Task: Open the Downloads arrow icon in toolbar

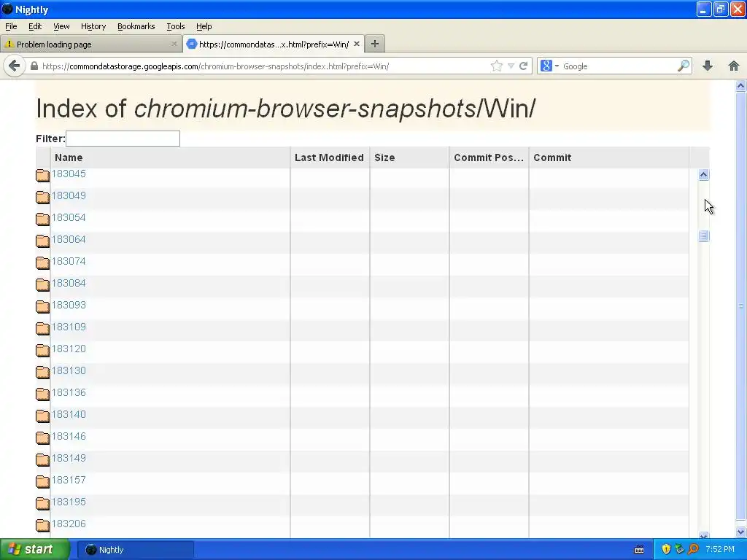Action: pos(708,66)
